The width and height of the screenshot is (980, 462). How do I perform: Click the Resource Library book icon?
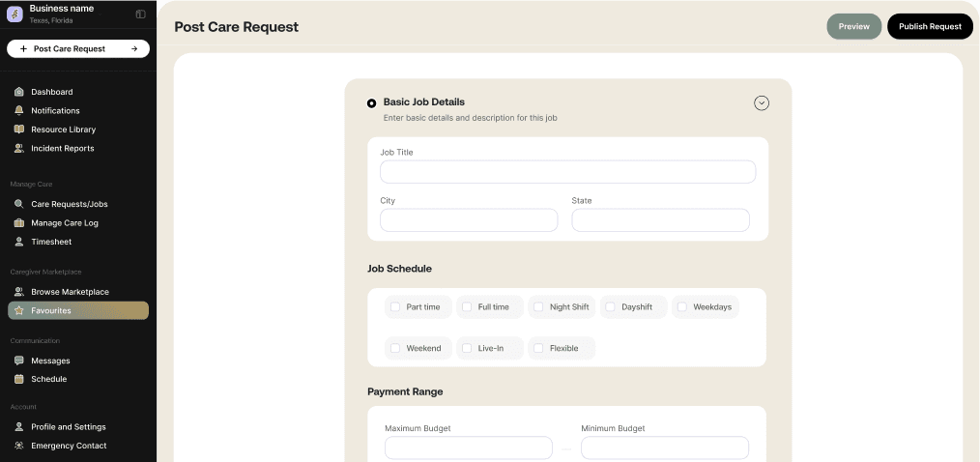pyautogui.click(x=19, y=130)
